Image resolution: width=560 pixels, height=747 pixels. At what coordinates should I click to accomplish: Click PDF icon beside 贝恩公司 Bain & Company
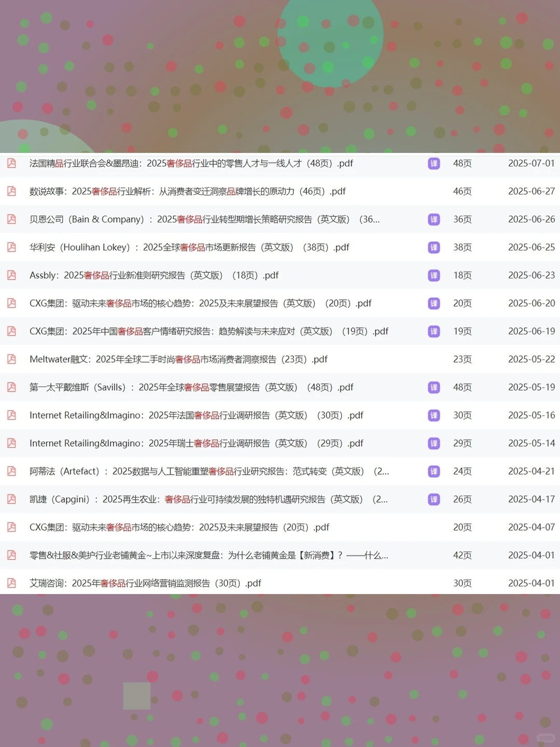pos(11,219)
